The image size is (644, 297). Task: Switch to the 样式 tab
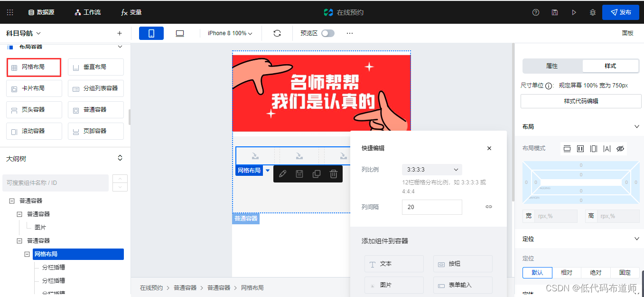[610, 66]
